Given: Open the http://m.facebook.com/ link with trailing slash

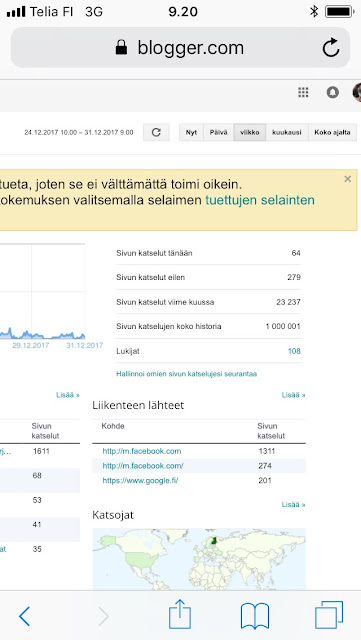Looking at the screenshot, I should pyautogui.click(x=143, y=466).
